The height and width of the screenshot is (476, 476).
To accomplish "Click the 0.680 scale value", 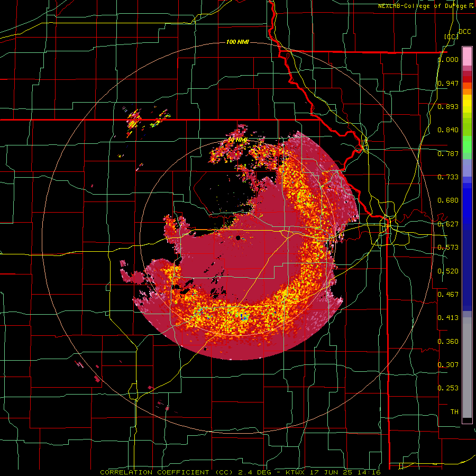I will click(x=448, y=200).
